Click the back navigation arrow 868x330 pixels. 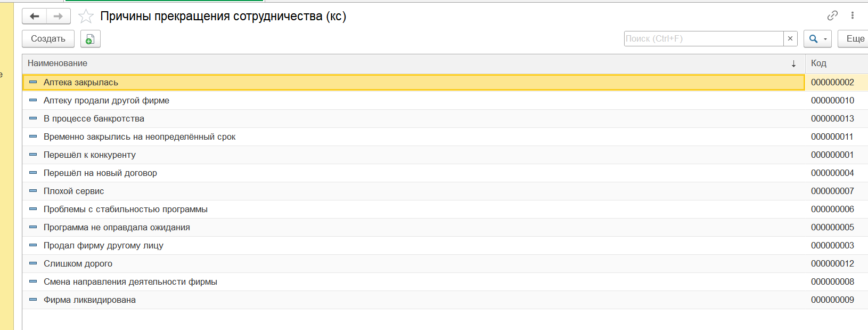click(35, 17)
